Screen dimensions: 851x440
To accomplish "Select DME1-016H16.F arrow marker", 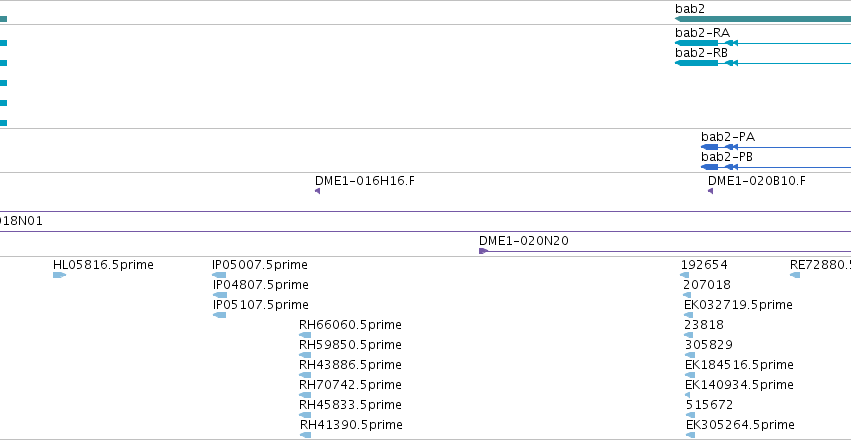I will 317,191.
